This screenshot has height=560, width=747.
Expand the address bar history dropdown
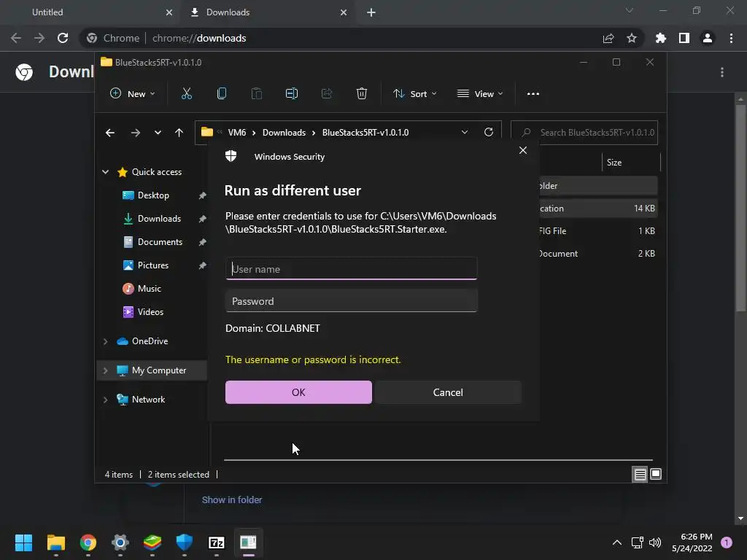point(465,133)
